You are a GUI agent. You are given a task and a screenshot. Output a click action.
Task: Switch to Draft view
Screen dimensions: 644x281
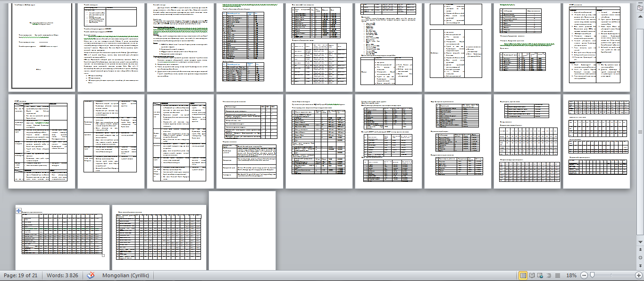(x=557, y=275)
